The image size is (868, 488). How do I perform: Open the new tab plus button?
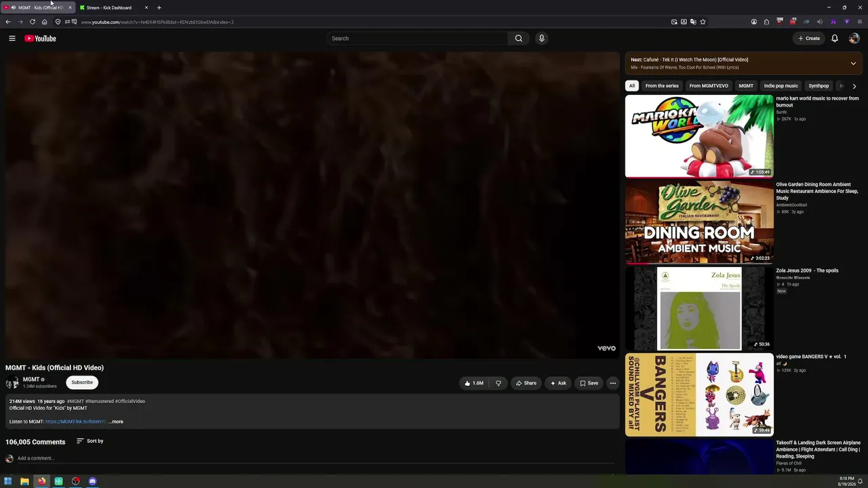point(159,7)
